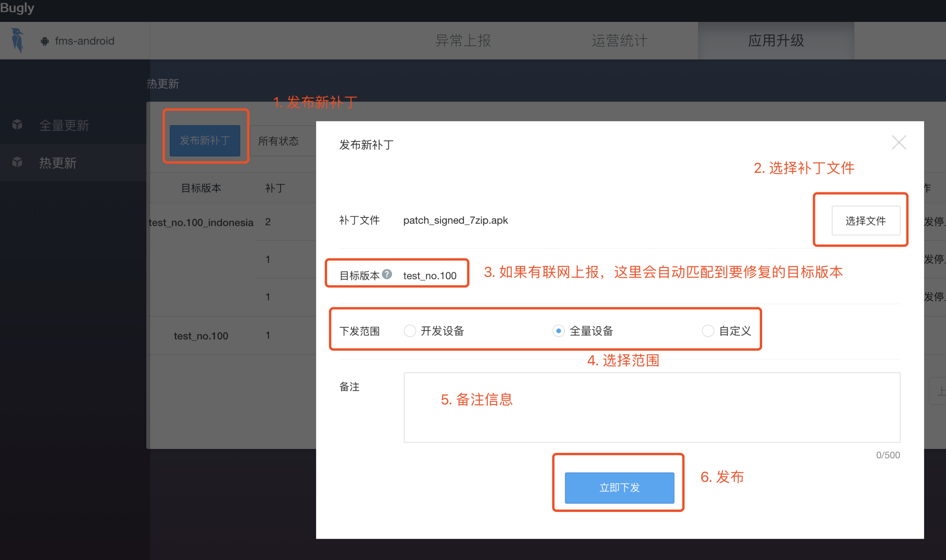
Task: Choose the 自定义 radio option
Action: (x=708, y=331)
